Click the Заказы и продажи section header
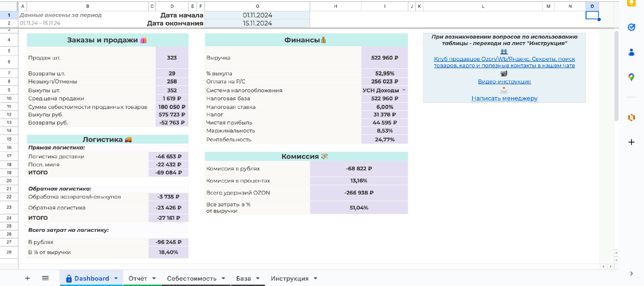This screenshot has width=644, height=286. (x=107, y=40)
